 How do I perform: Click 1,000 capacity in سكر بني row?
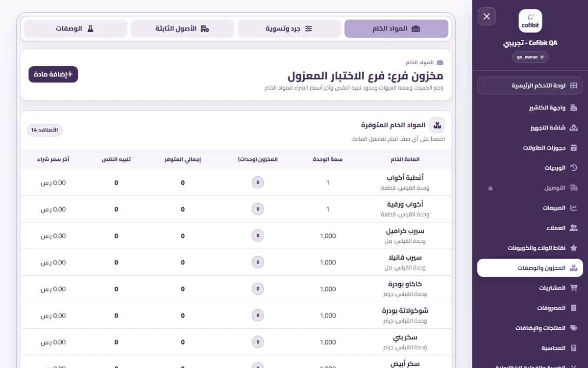pos(328,342)
